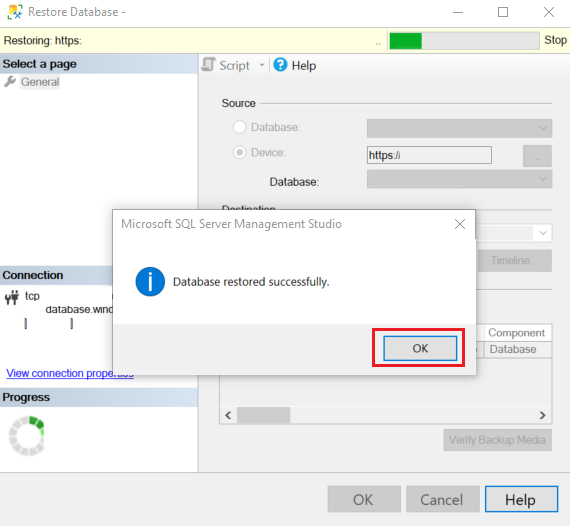Select the Database source radio button
570x526 pixels.
pos(240,127)
